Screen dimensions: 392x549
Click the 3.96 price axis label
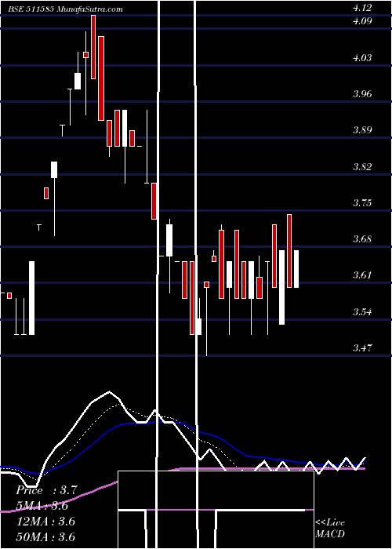click(362, 93)
